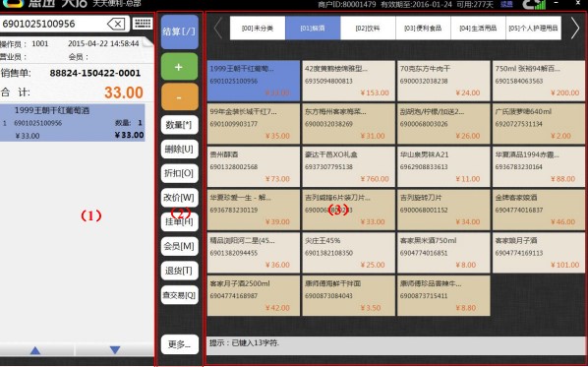Click the 续费 renewal link in the title bar
The height and width of the screenshot is (367, 588).
click(x=506, y=5)
